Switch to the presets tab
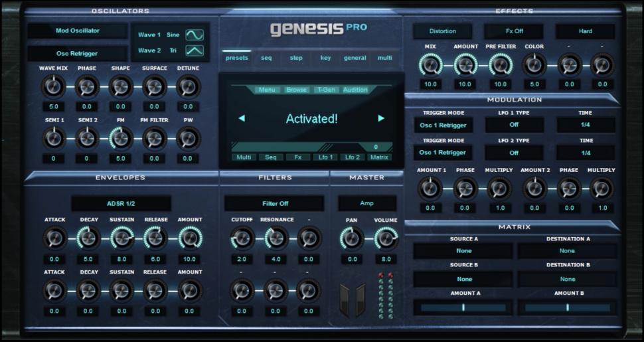The height and width of the screenshot is (342, 644). (x=237, y=58)
